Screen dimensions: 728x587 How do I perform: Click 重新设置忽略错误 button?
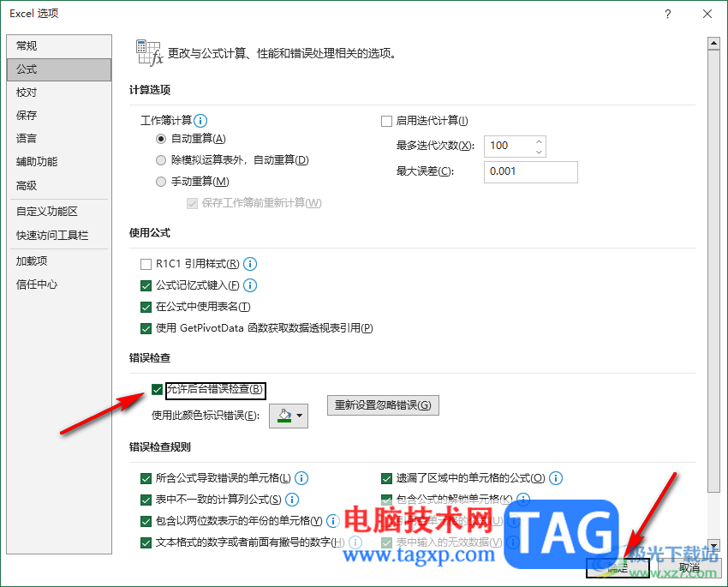383,405
